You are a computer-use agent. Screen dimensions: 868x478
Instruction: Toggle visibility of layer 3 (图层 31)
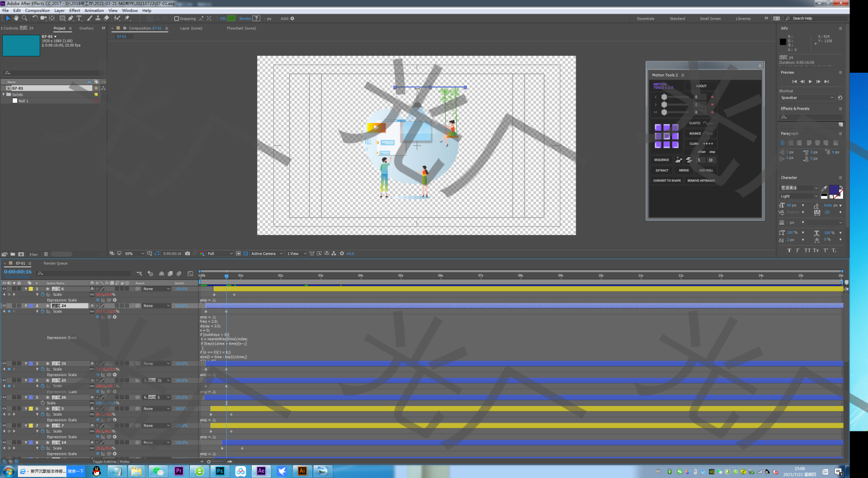click(x=4, y=364)
